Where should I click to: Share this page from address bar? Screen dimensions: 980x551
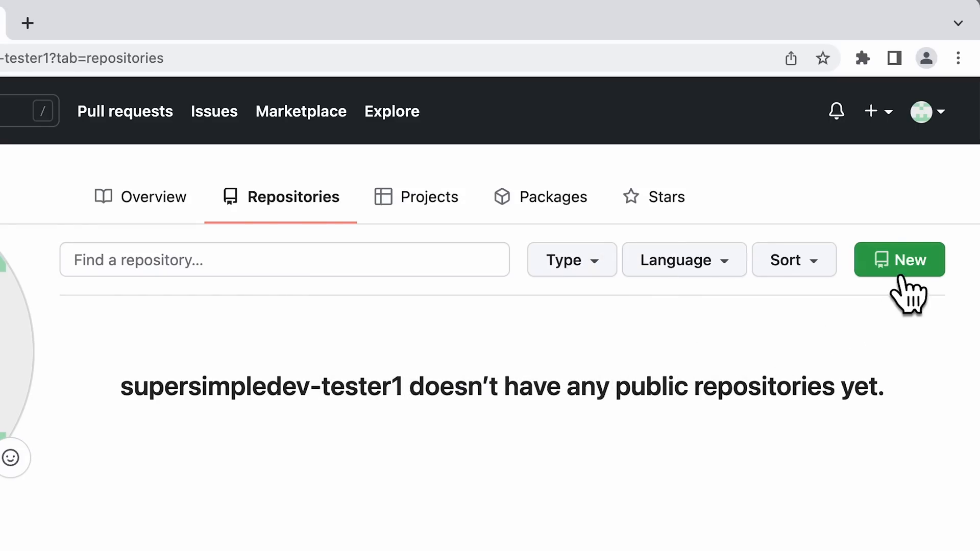(791, 58)
